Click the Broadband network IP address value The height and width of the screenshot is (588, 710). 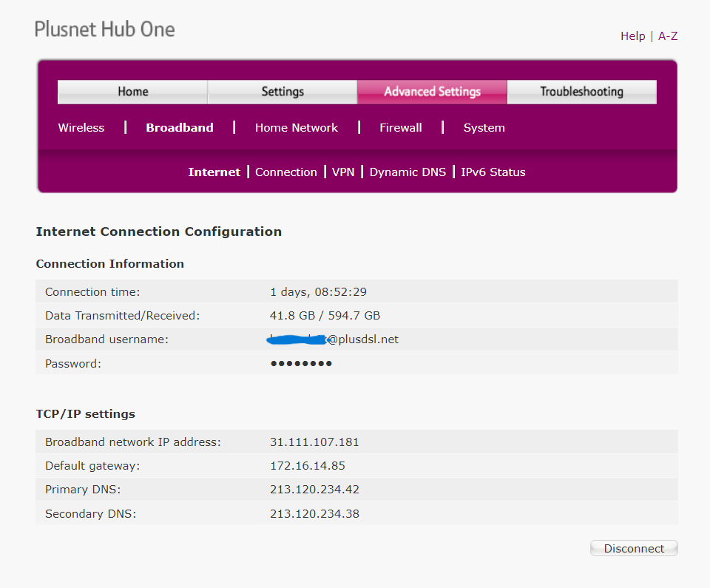(314, 442)
